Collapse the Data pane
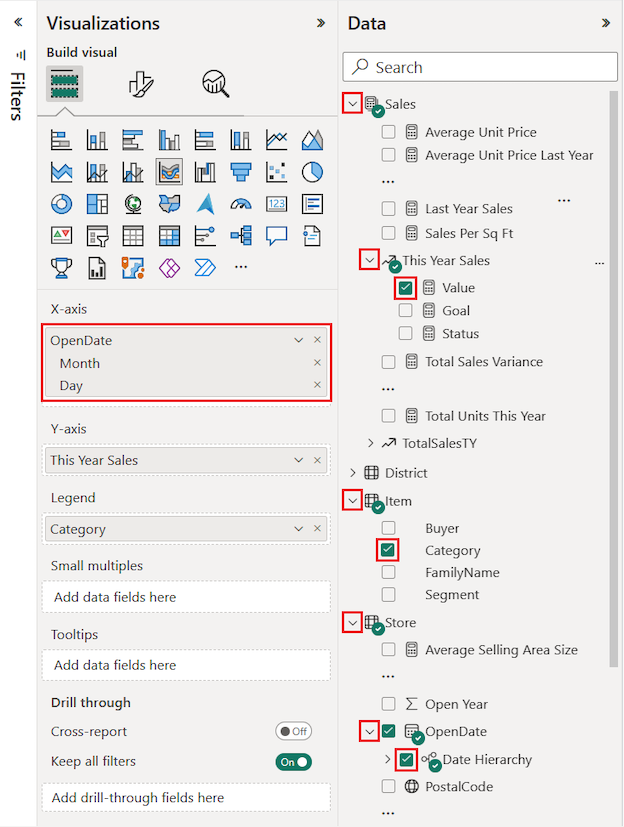624x827 pixels. point(606,23)
